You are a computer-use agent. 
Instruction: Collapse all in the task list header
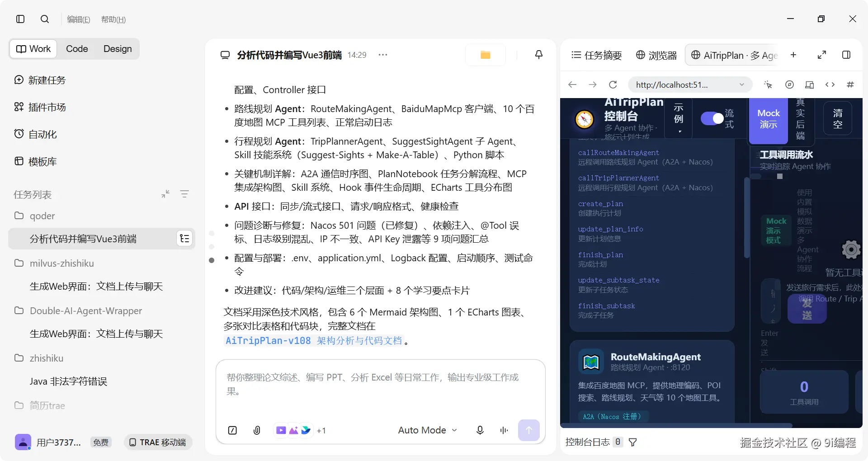(165, 194)
